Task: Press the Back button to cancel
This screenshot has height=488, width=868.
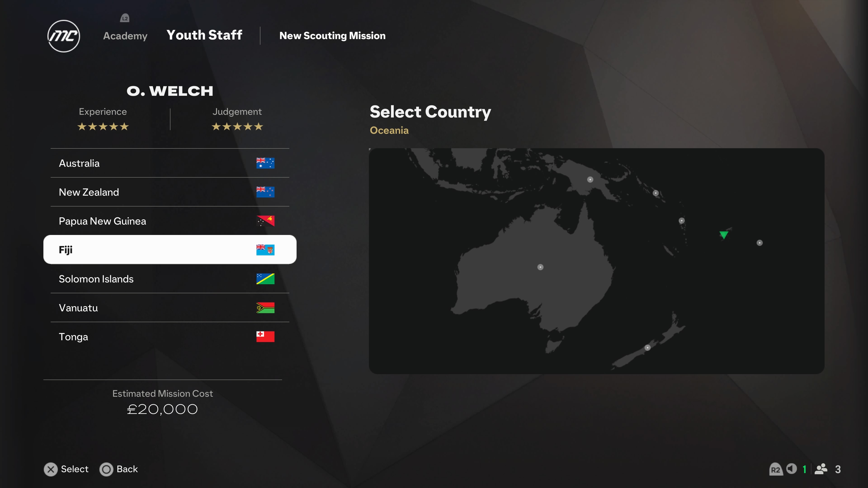Action: click(106, 469)
